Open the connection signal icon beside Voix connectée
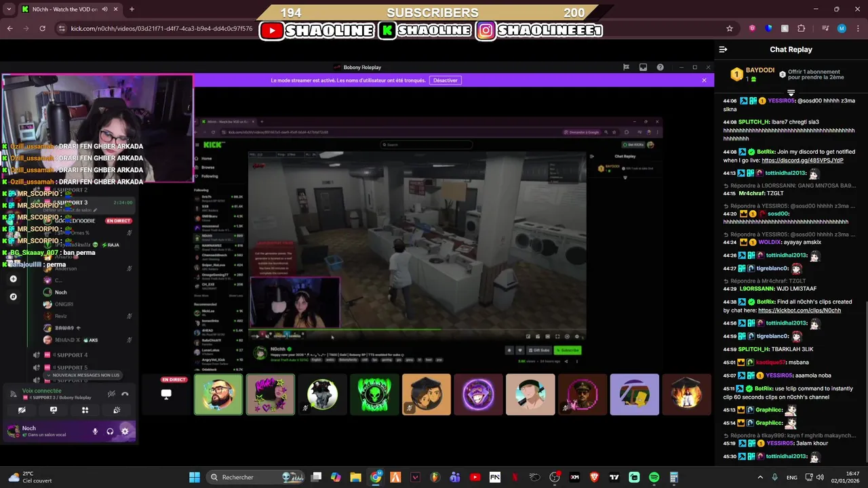This screenshot has width=868, height=488. tap(13, 394)
